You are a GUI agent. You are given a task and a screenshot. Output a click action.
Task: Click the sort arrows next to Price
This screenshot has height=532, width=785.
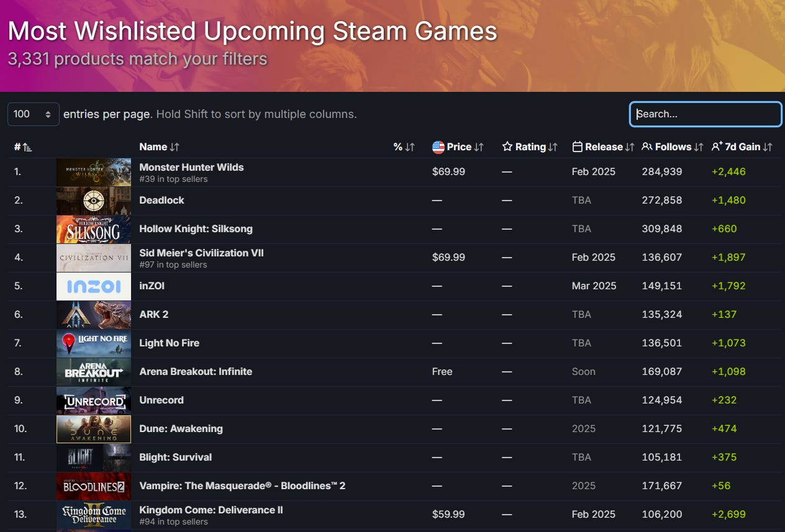[479, 147]
